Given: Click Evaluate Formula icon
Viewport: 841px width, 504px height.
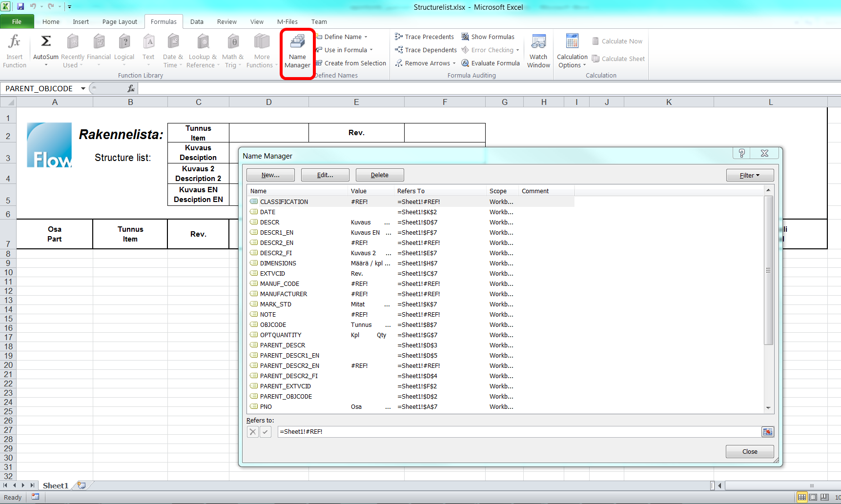Looking at the screenshot, I should click(466, 63).
